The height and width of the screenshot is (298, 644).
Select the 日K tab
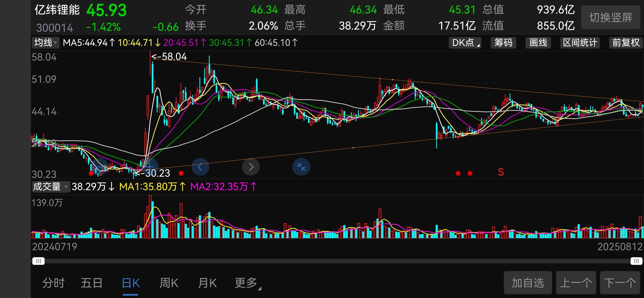coord(130,283)
